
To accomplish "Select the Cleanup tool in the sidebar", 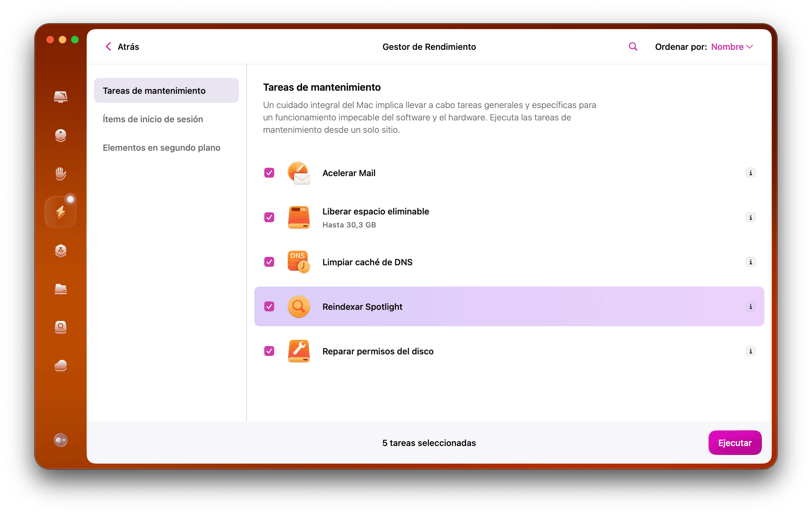I will pyautogui.click(x=61, y=136).
